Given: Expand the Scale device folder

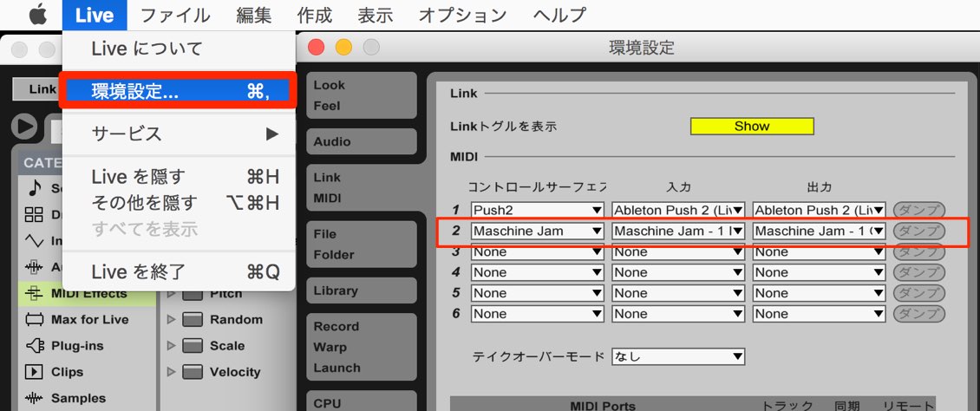Looking at the screenshot, I should point(172,346).
